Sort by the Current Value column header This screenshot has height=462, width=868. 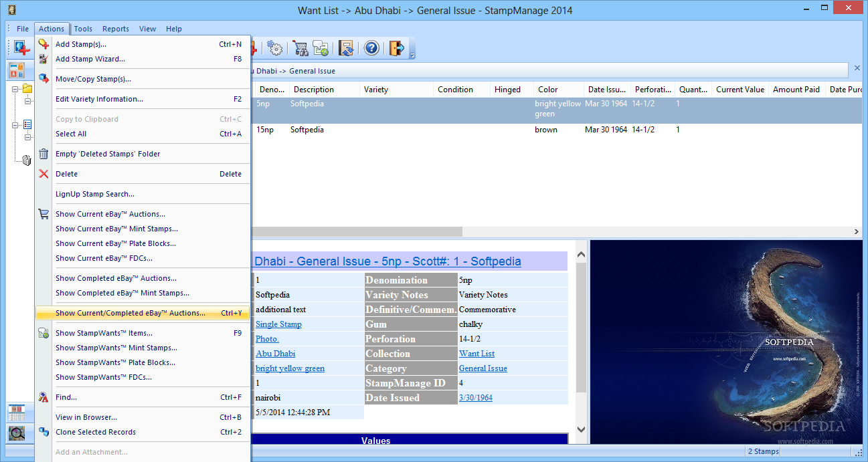click(740, 90)
